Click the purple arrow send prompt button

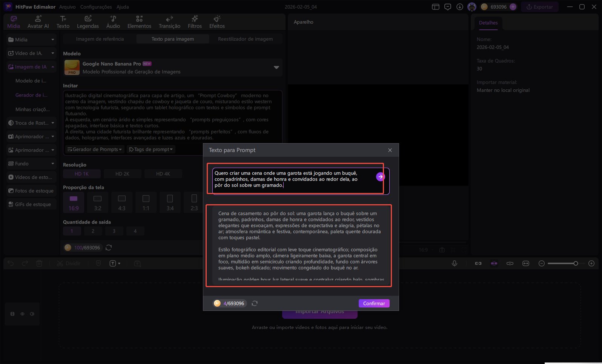380,177
